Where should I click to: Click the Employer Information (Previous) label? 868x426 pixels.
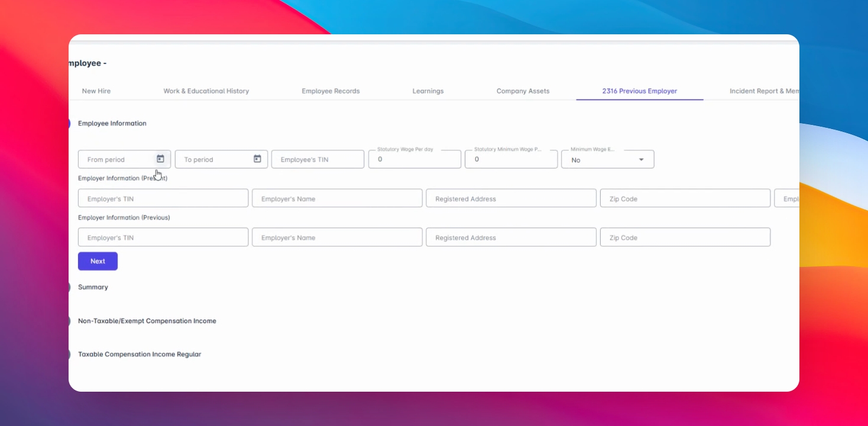pyautogui.click(x=124, y=218)
